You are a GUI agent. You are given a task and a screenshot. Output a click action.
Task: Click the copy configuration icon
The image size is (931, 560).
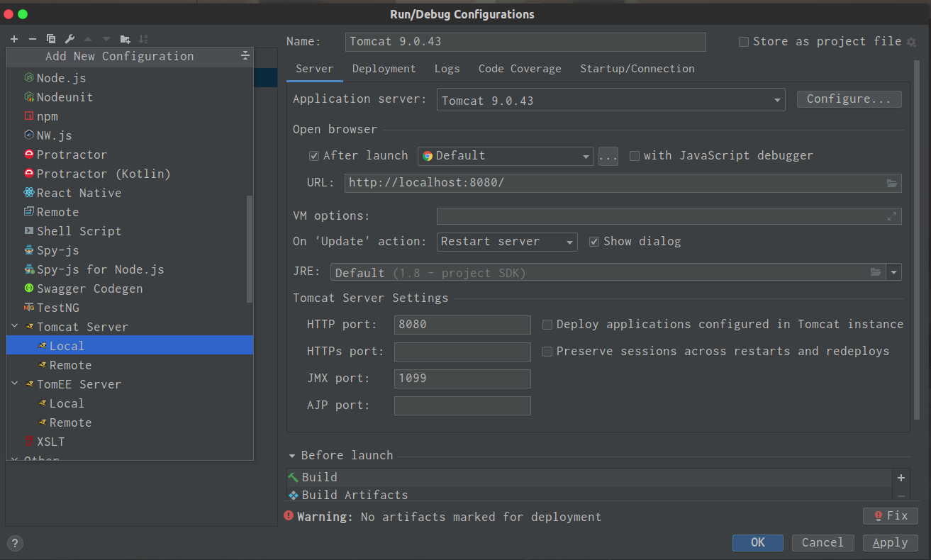click(51, 39)
